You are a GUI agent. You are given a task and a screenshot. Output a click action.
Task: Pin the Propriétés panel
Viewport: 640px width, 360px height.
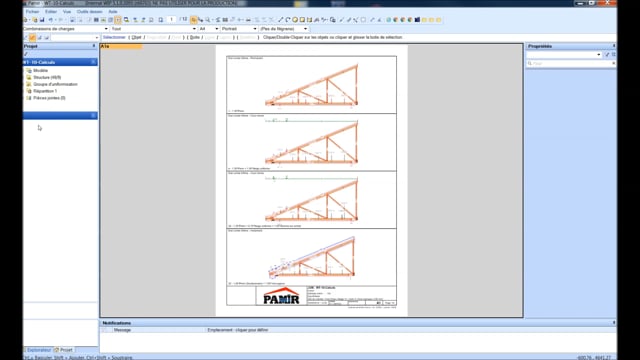click(x=614, y=46)
